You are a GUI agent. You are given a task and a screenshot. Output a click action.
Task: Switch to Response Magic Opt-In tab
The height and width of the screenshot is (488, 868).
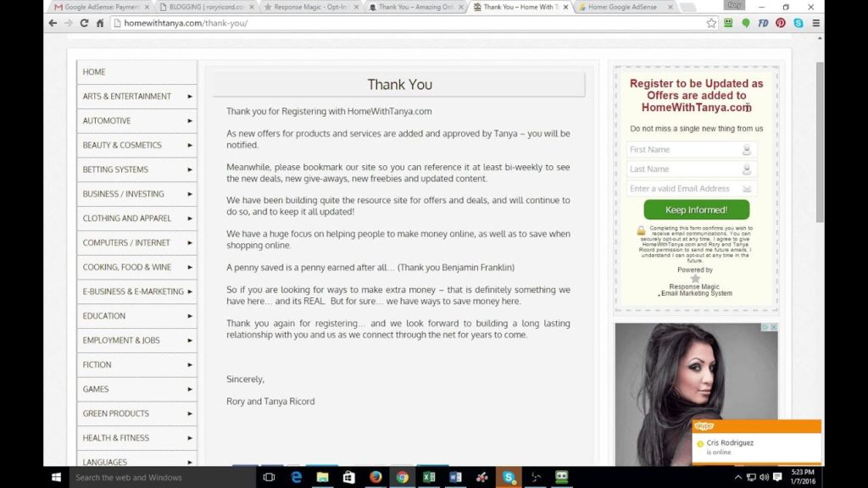tap(311, 7)
